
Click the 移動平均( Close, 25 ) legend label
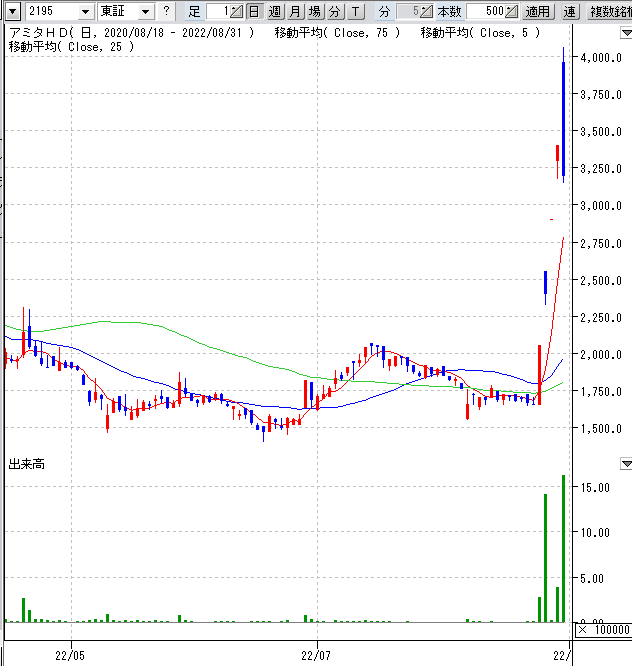pyautogui.click(x=71, y=47)
